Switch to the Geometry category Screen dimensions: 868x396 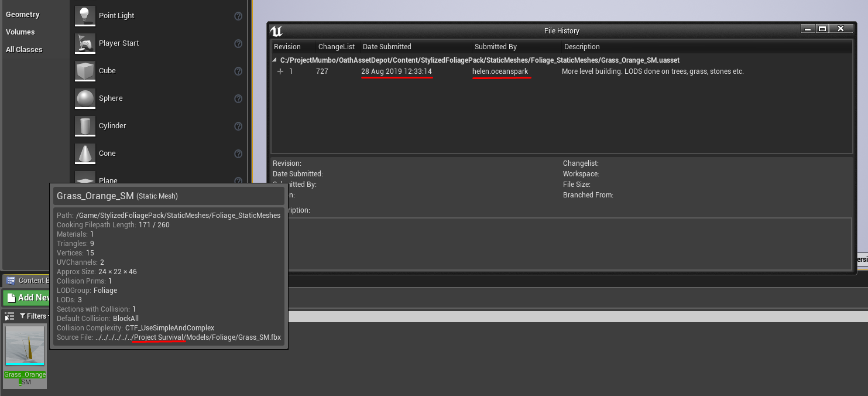point(23,15)
